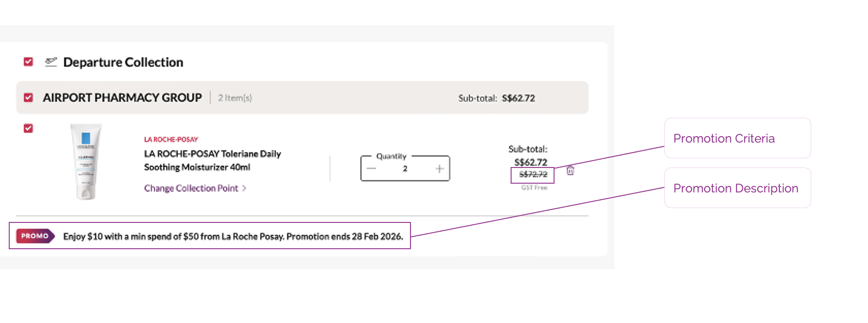
Task: Open the Toleriane Daily Soothing Moisturizer title
Action: tap(212, 160)
